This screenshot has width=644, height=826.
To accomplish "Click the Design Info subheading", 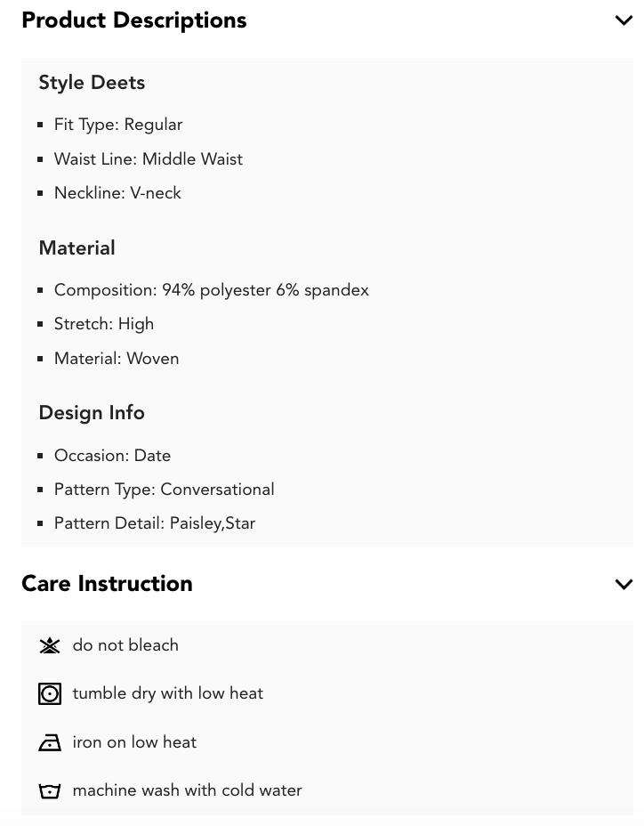I will click(x=92, y=413).
